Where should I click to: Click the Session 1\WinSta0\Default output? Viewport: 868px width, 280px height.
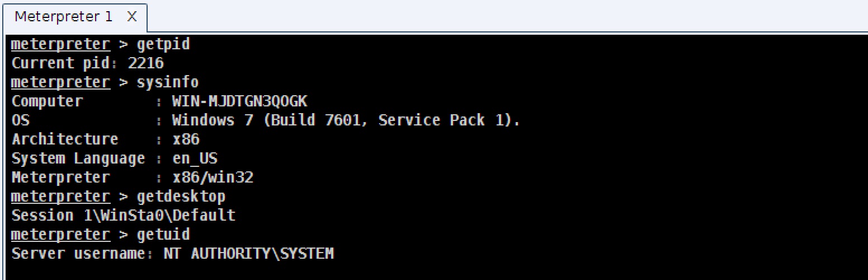123,216
